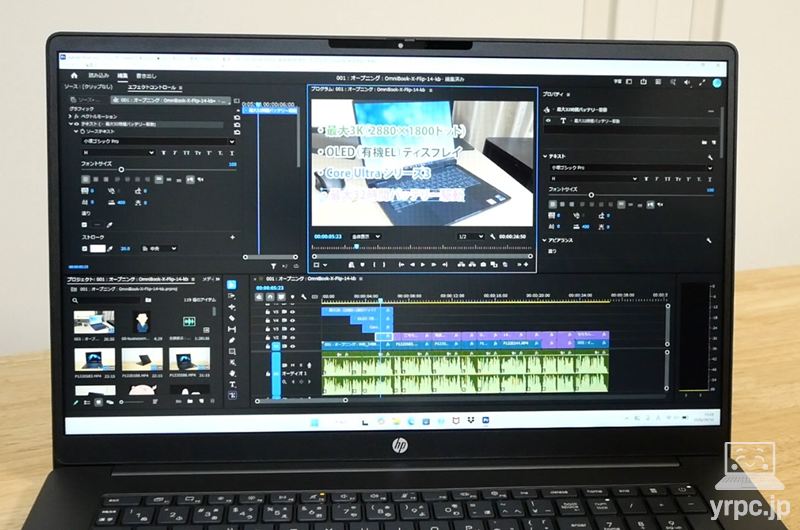This screenshot has height=530, width=800.
Task: Toggle fullscreen video icon top right
Action: (702, 82)
